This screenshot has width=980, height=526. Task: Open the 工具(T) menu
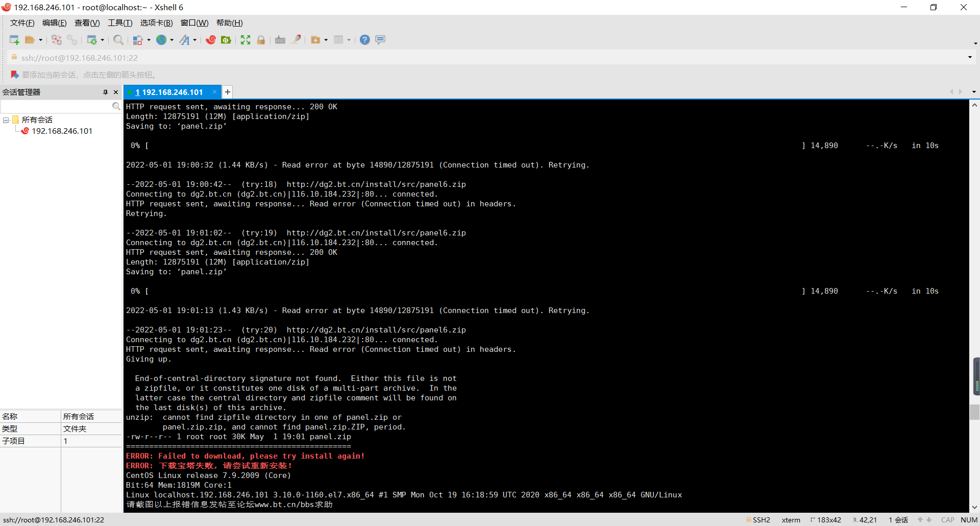tap(120, 23)
